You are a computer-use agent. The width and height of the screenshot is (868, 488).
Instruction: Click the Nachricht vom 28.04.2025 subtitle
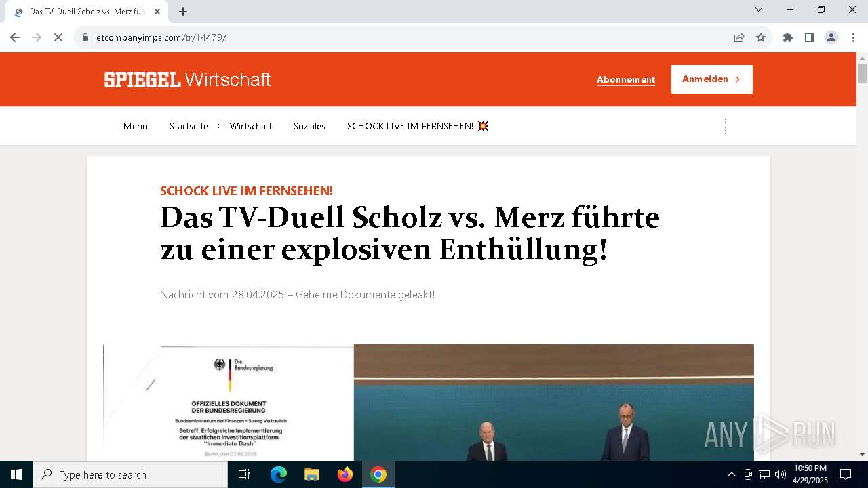click(x=297, y=294)
